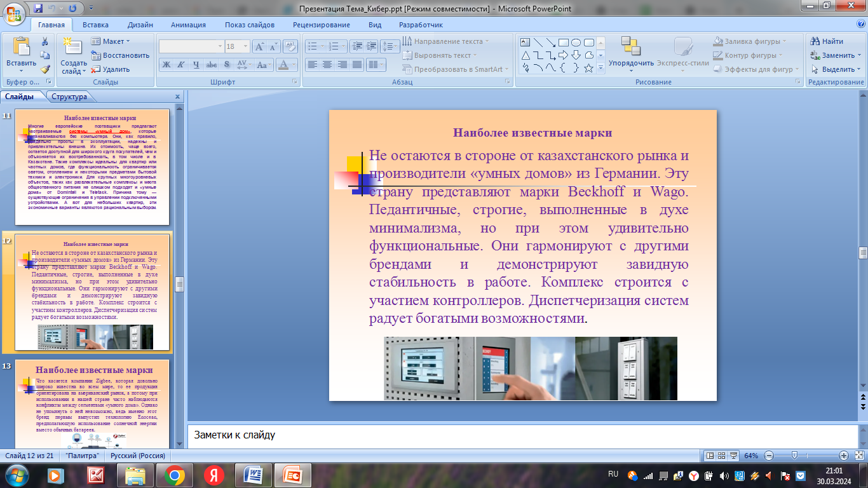Open the line spacing dropdown
868x488 pixels.
click(x=390, y=46)
